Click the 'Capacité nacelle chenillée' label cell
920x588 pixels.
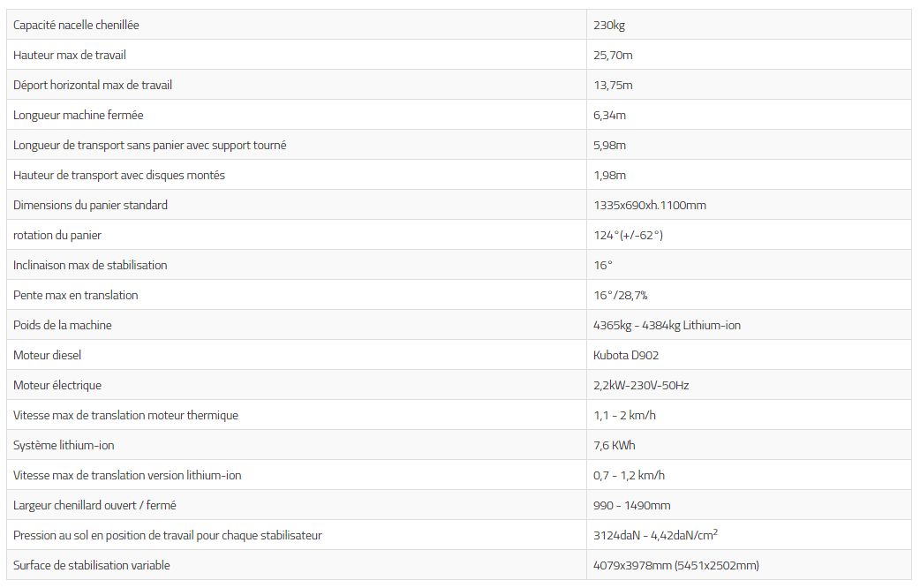point(76,25)
